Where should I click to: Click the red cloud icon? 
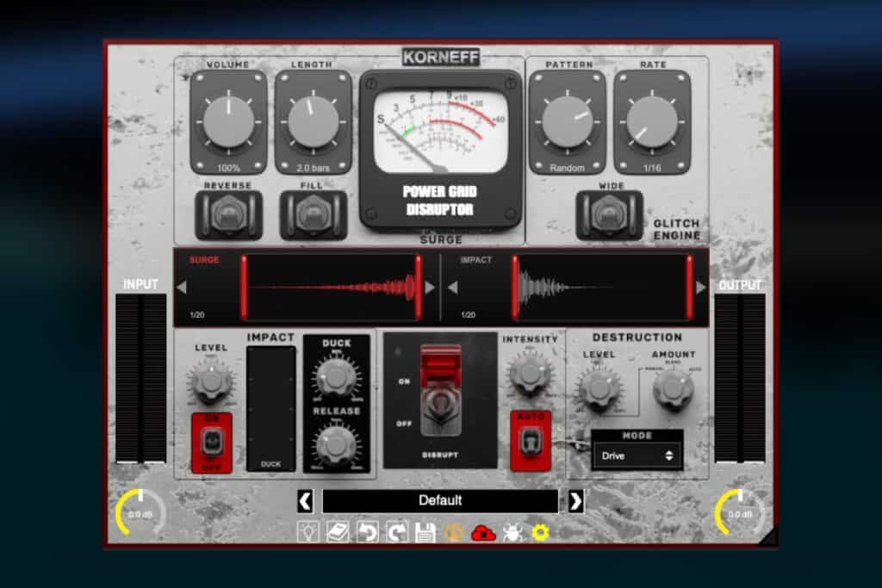click(x=483, y=532)
